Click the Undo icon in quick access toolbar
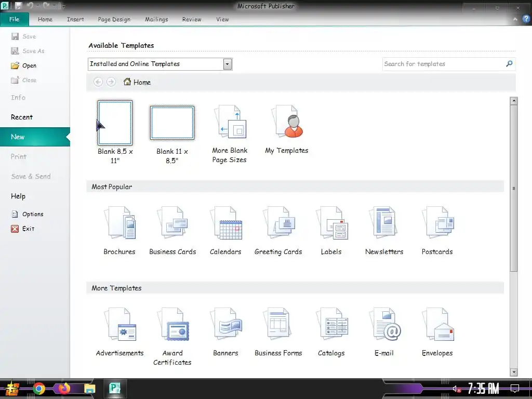 click(x=30, y=6)
